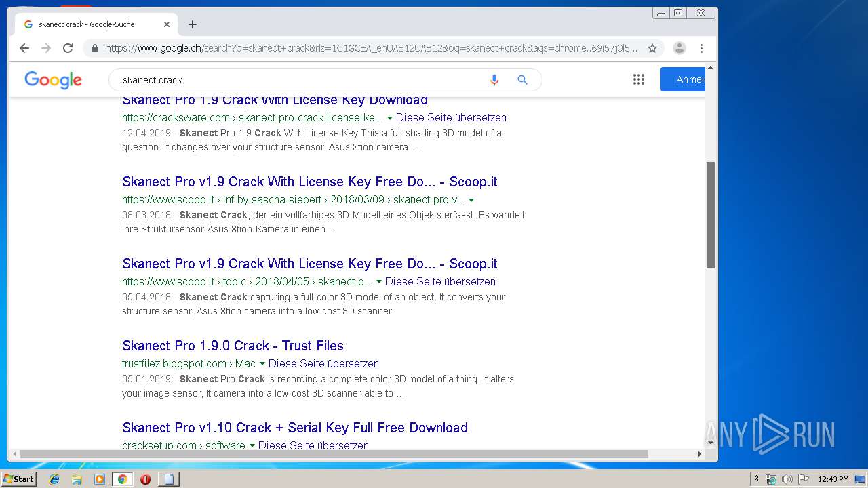
Task: Expand dropdown beside trustfilez.blogspot.com URL
Action: (x=262, y=364)
